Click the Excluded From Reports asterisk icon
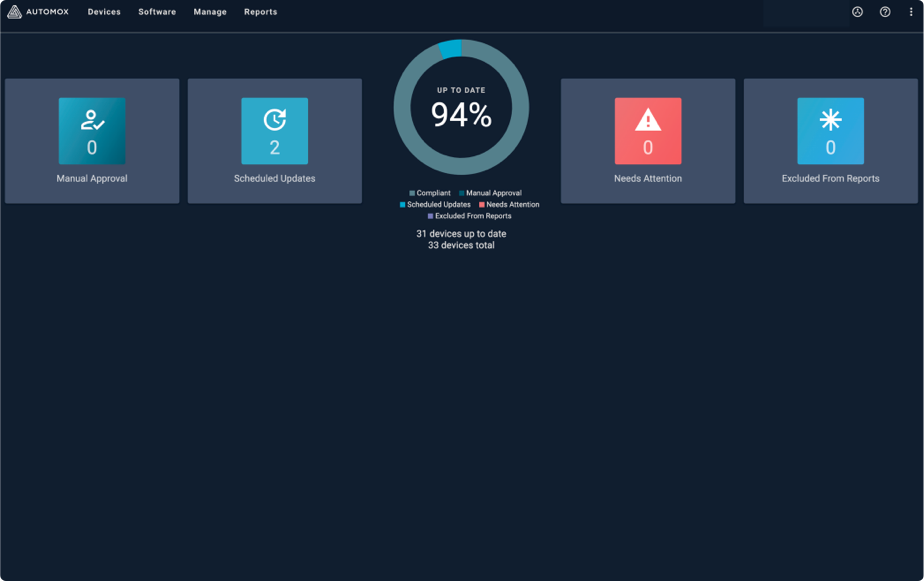 [x=832, y=120]
